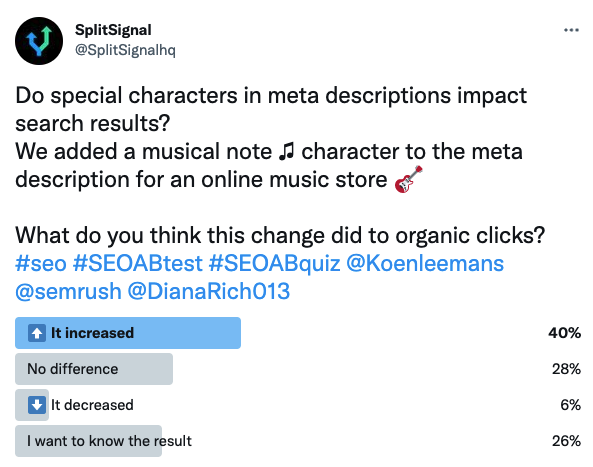Click the #seo hashtag
593x467 pixels.
click(41, 263)
